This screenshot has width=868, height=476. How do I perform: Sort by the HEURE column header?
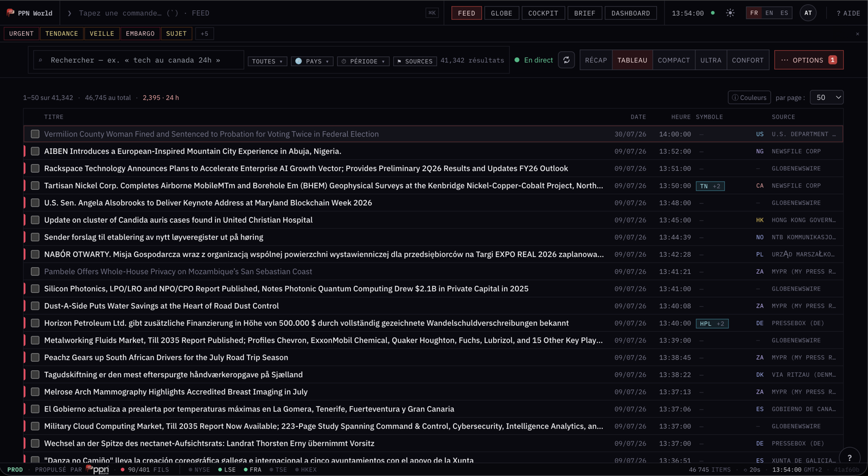pyautogui.click(x=681, y=117)
